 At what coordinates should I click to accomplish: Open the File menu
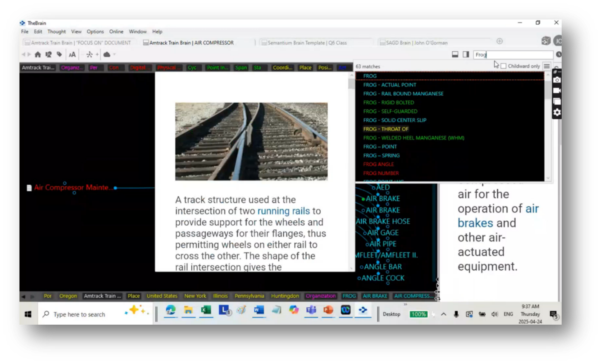point(25,31)
